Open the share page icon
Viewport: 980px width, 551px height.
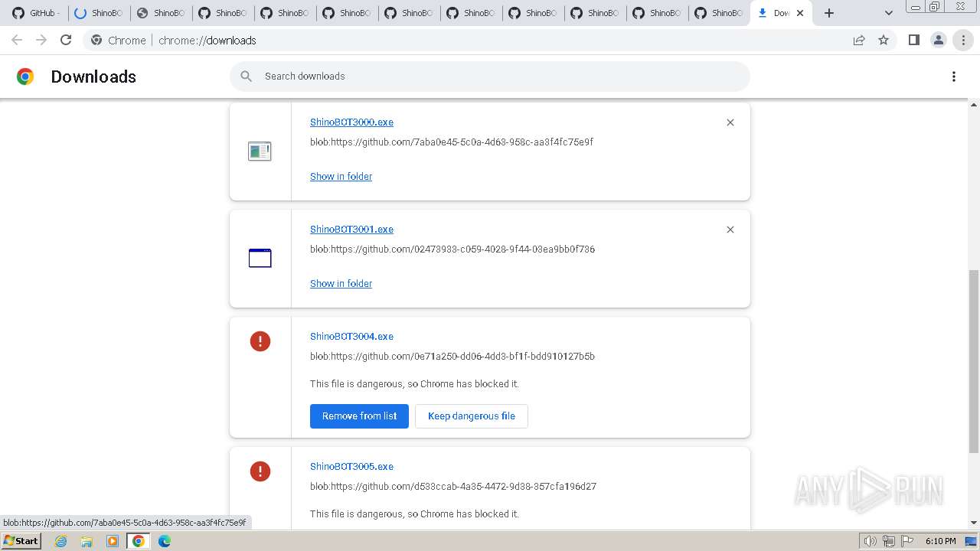click(859, 41)
